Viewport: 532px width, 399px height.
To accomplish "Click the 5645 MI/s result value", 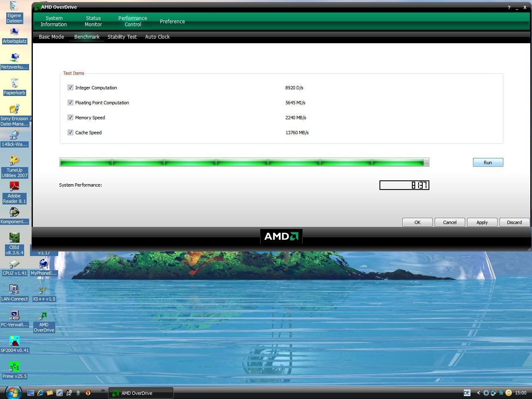I will (x=296, y=103).
